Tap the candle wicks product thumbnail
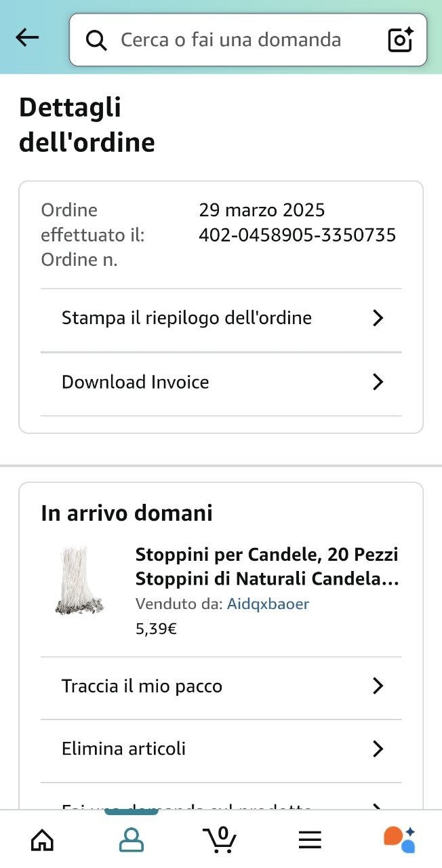The image size is (442, 868). click(x=80, y=580)
